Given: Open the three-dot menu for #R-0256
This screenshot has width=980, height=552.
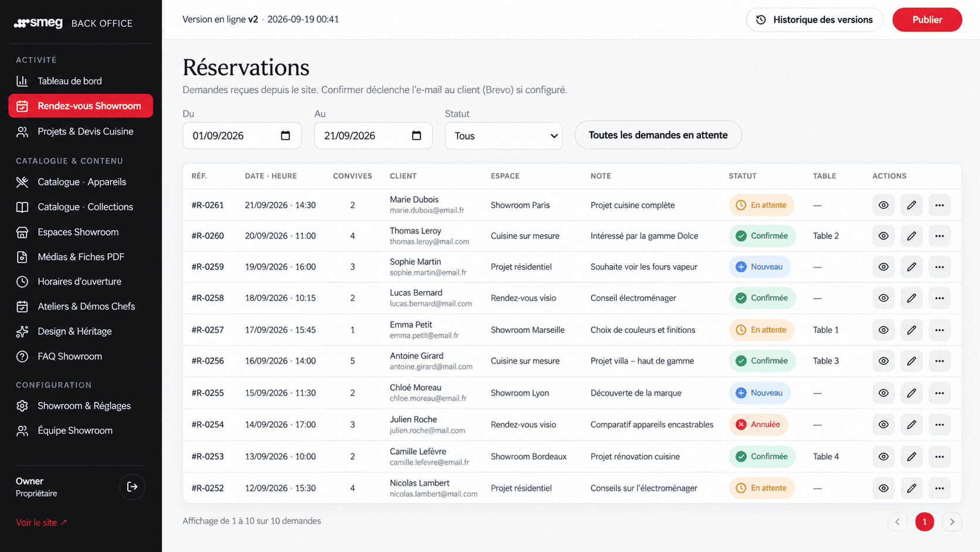Looking at the screenshot, I should (x=940, y=361).
